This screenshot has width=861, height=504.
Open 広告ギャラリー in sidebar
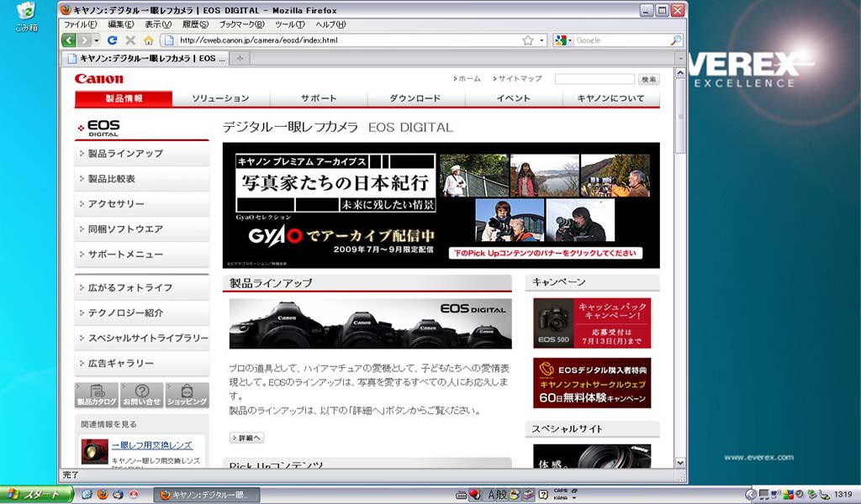click(141, 363)
